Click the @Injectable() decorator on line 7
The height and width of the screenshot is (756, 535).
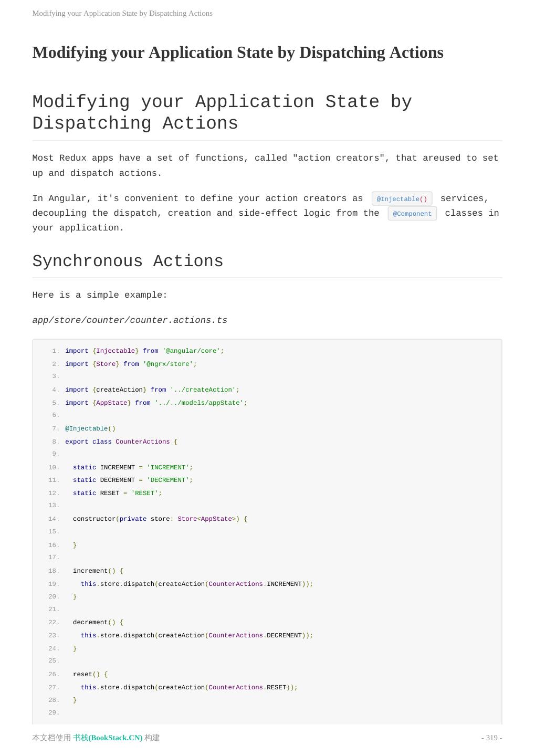90,428
